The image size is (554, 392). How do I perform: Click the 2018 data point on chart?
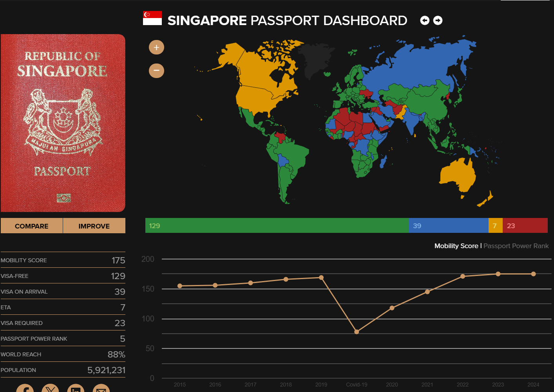coord(286,279)
